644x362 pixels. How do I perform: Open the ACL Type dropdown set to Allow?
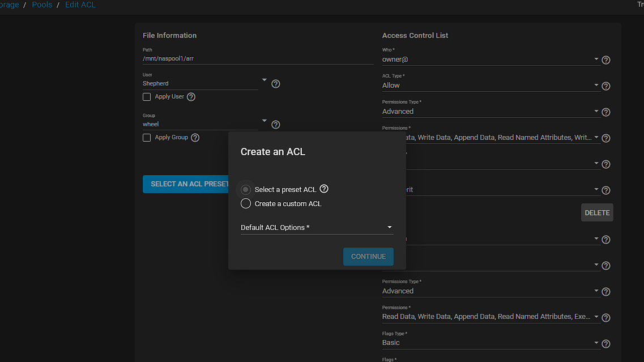[490, 86]
